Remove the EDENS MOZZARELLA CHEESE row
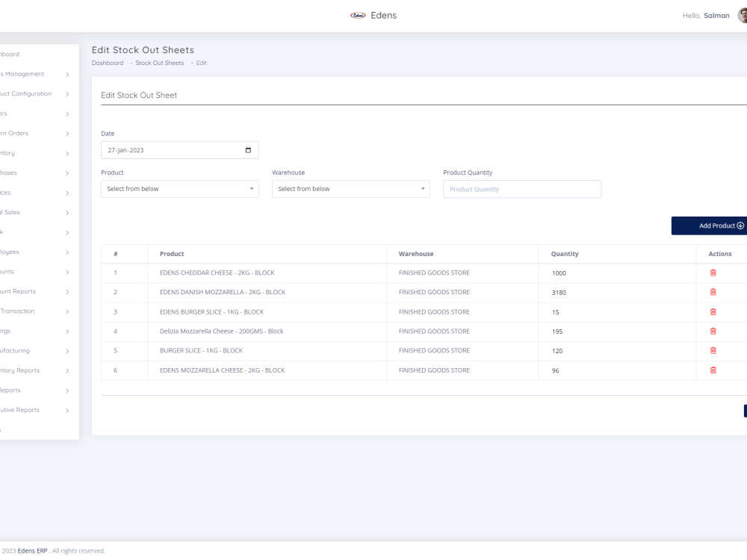This screenshot has width=747, height=560. (713, 370)
